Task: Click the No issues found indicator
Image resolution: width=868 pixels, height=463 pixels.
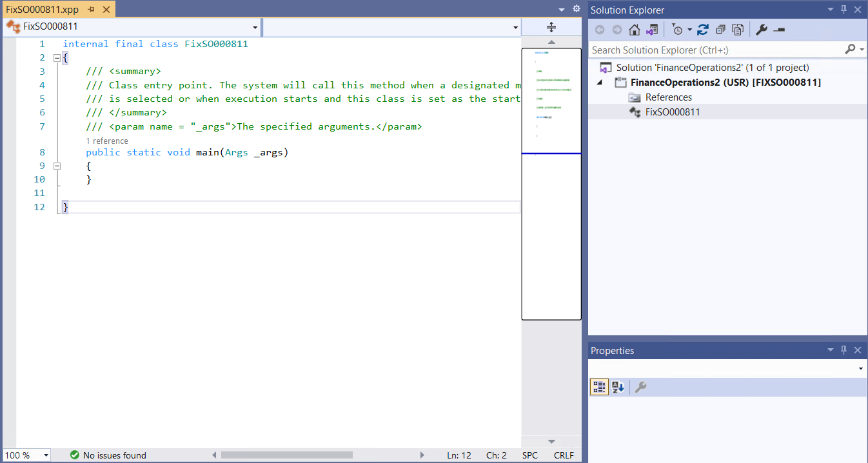Action: click(108, 455)
